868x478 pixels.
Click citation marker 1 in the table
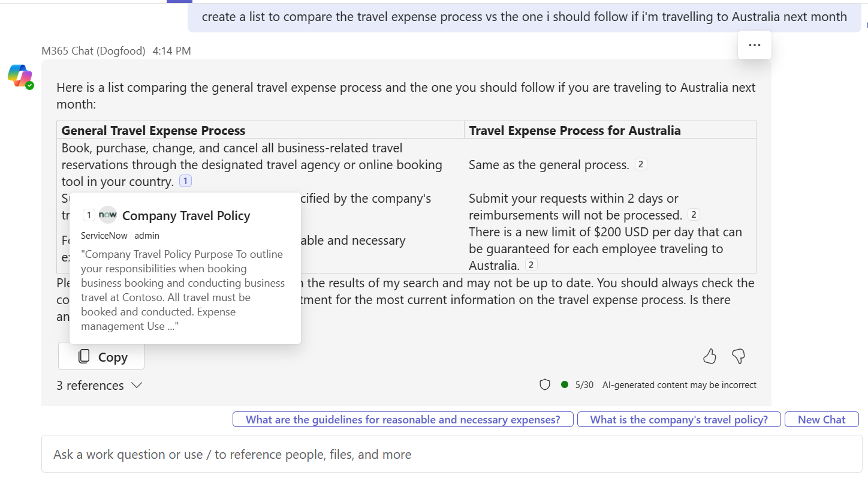(185, 181)
